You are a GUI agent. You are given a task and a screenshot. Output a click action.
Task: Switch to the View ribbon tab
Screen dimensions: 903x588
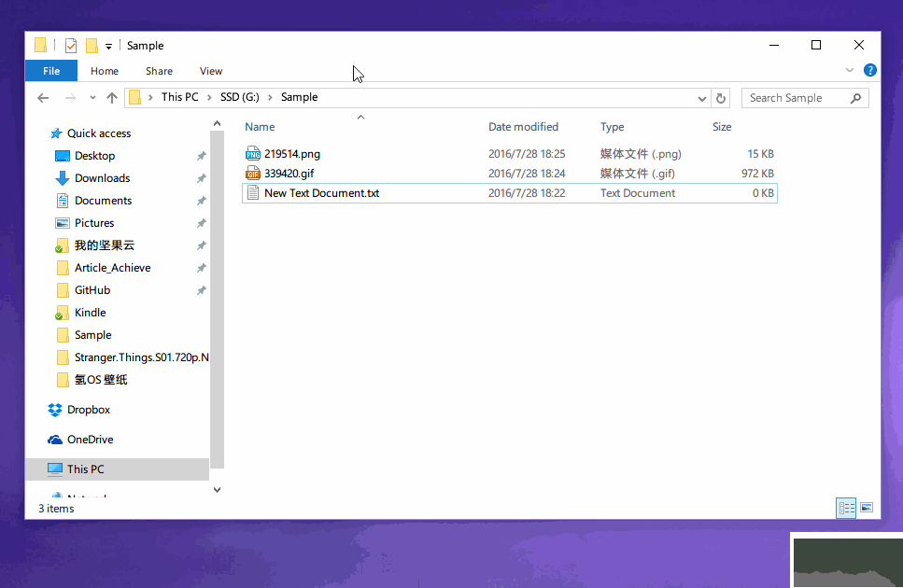pos(211,71)
